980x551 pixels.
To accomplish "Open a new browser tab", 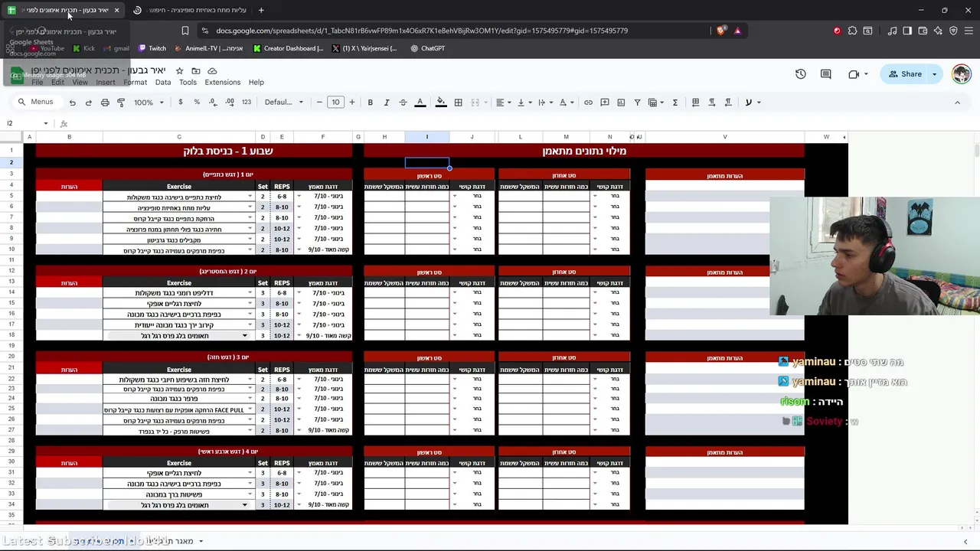I will pyautogui.click(x=261, y=10).
